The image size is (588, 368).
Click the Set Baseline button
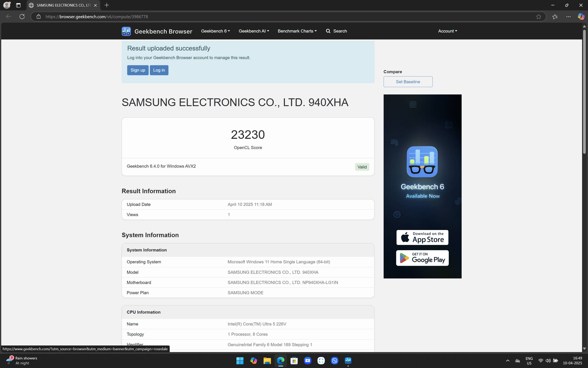[x=408, y=82]
